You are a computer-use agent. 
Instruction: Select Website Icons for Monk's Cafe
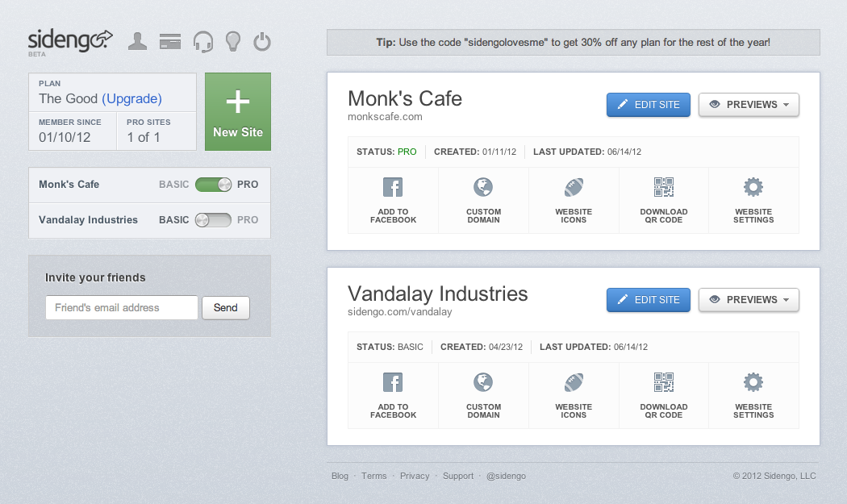574,200
